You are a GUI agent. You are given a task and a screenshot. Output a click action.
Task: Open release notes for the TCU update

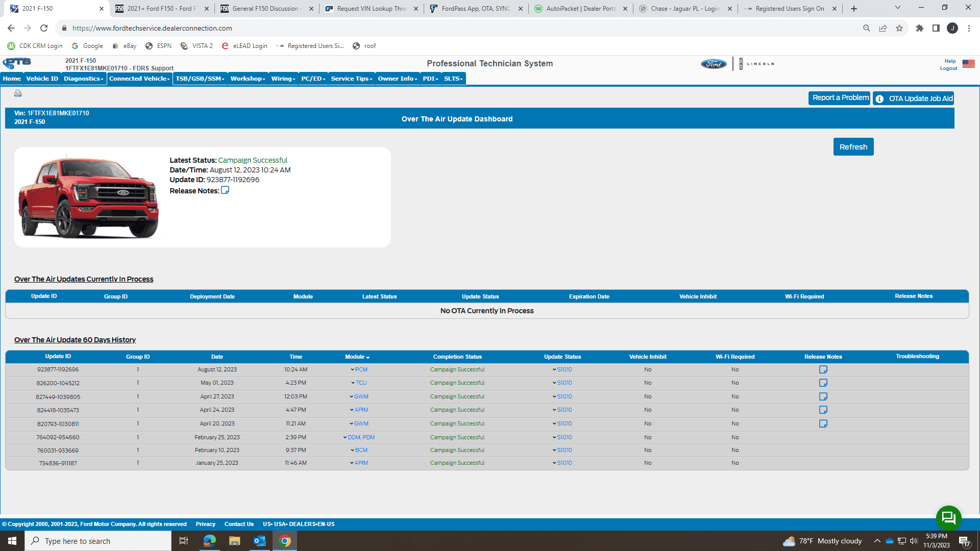coord(823,383)
